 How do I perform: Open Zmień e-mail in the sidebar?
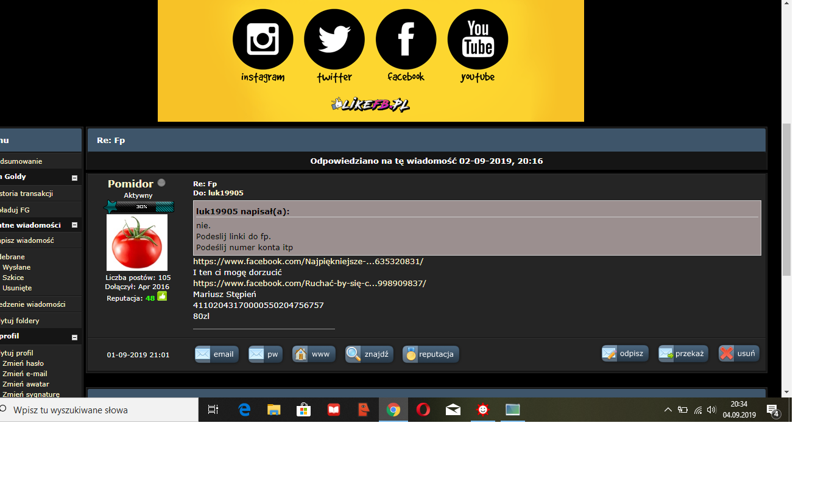point(25,374)
